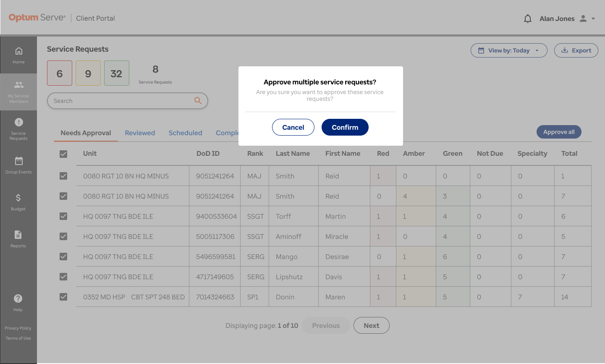Screen dimensions: 605x364
Task: Select the amber status count 9 box
Action: [88, 73]
